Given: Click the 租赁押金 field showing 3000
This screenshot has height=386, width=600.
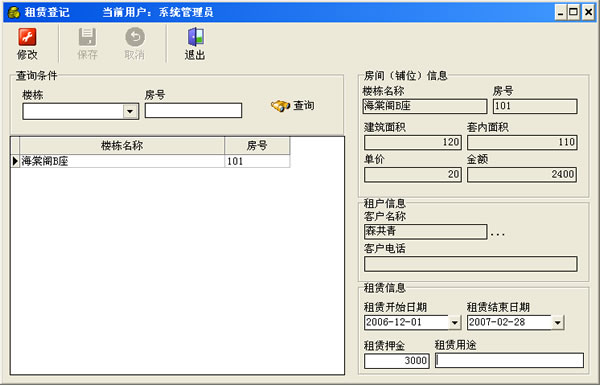Looking at the screenshot, I should (397, 361).
